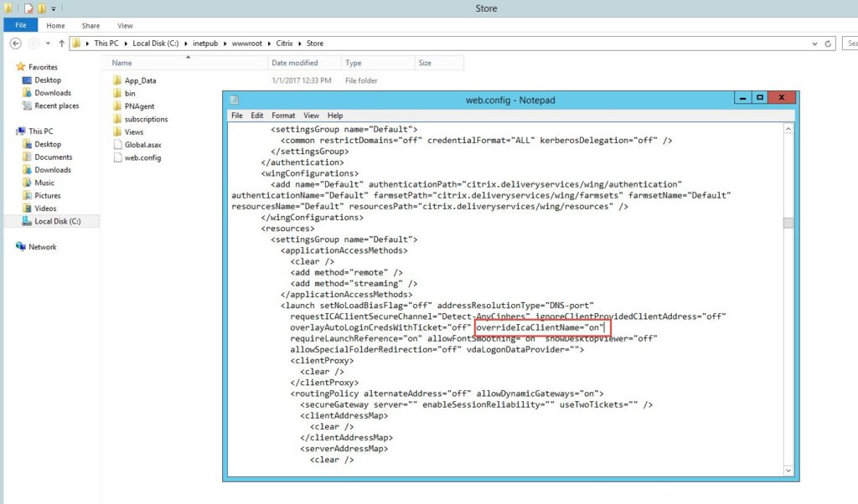Select the PNAgent folder icon
858x504 pixels.
(117, 106)
